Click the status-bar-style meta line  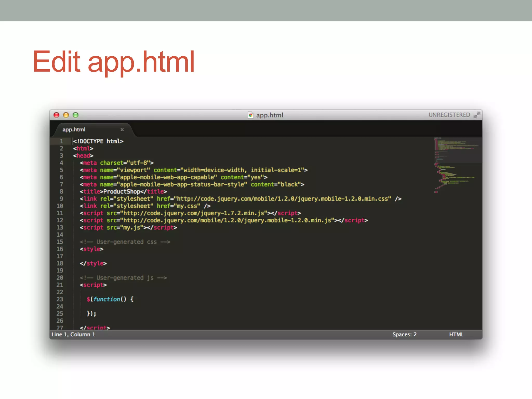(192, 184)
